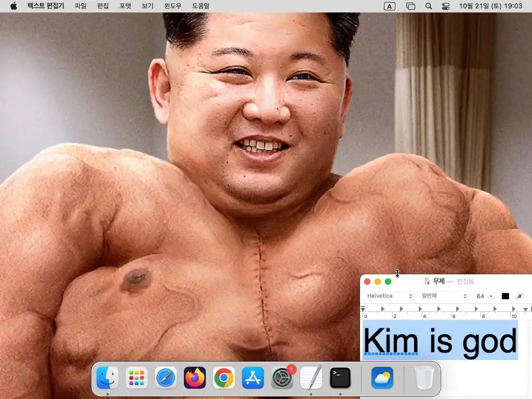Expand the Helvetica font family dropdown
Screen dimensions: 532x399
pos(390,296)
